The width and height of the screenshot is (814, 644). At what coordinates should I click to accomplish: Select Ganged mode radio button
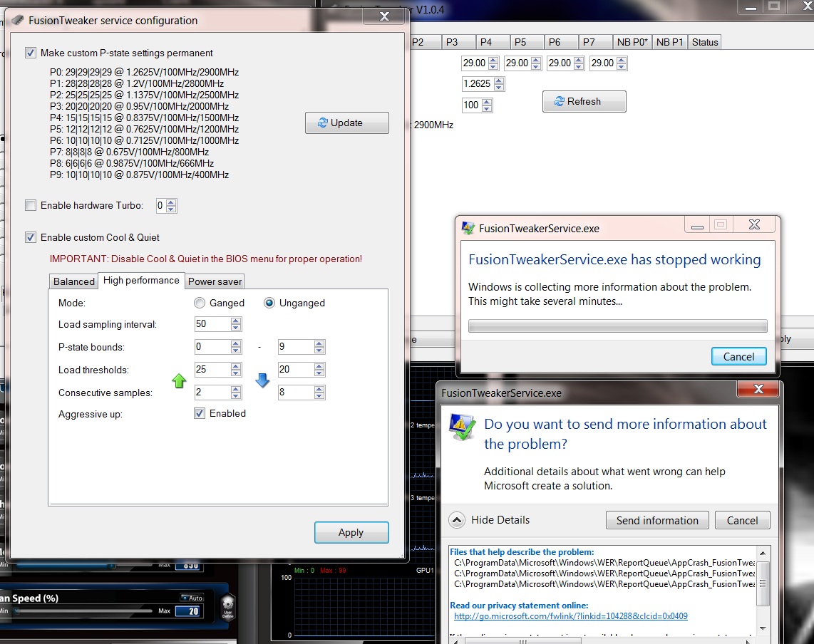pyautogui.click(x=200, y=303)
